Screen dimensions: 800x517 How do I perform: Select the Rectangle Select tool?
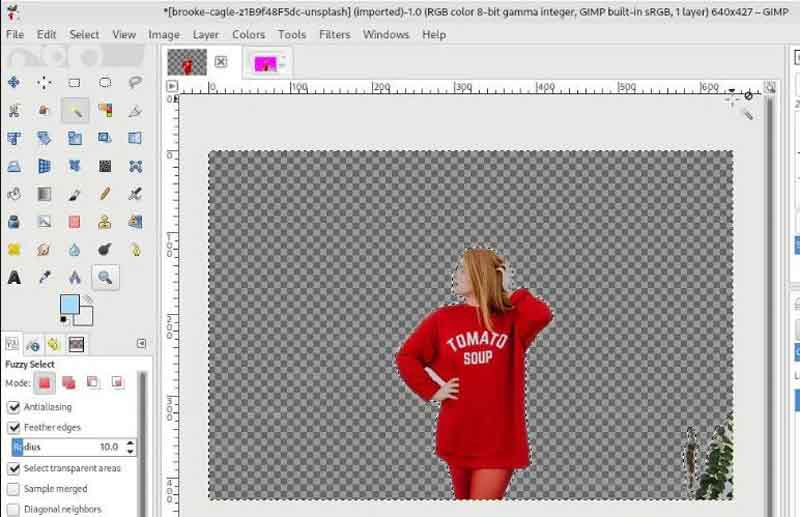(74, 82)
